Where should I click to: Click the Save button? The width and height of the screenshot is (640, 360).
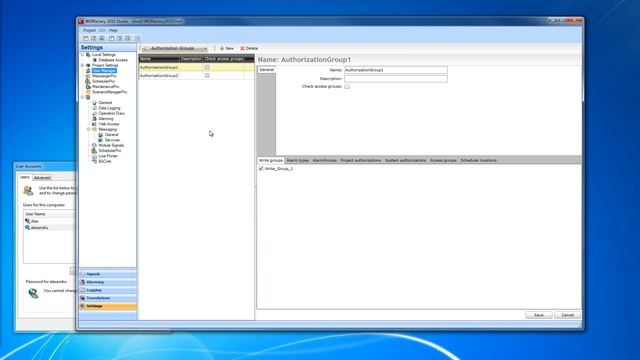point(539,315)
